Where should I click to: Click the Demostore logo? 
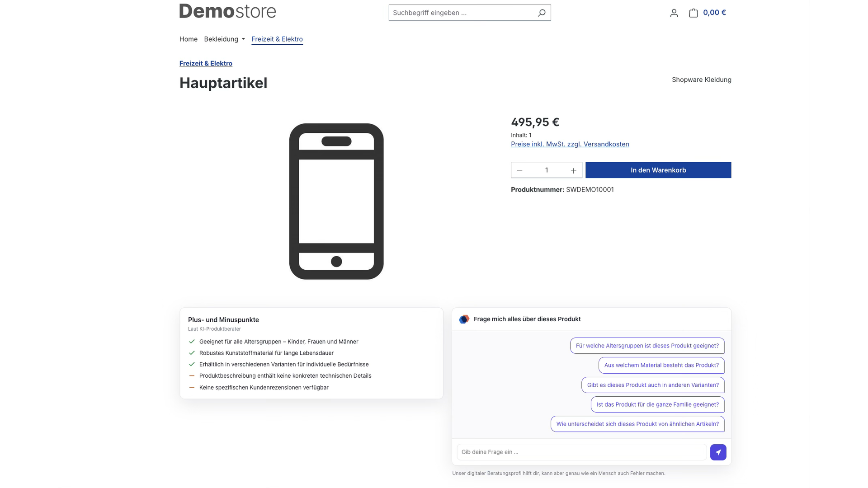227,11
